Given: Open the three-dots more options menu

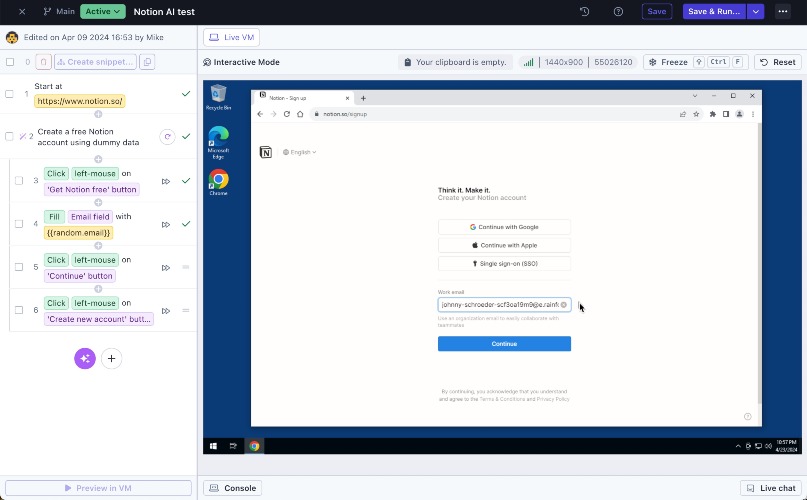Looking at the screenshot, I should 783,11.
